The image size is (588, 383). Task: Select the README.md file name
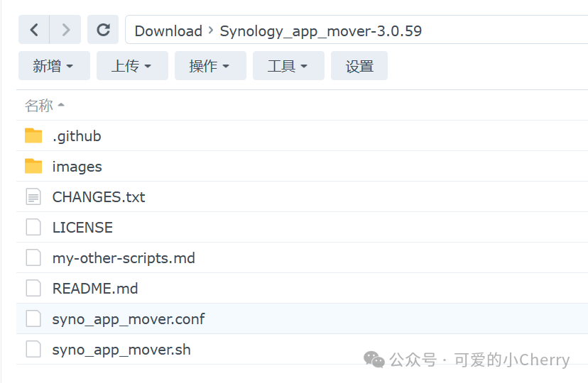(x=95, y=288)
